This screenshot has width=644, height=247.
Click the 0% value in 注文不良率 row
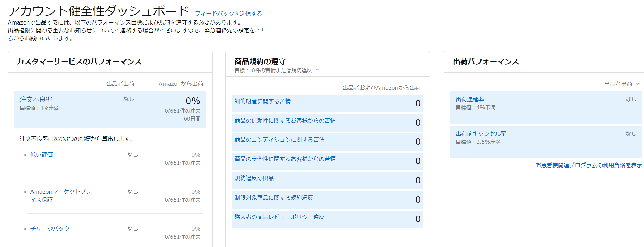click(193, 101)
